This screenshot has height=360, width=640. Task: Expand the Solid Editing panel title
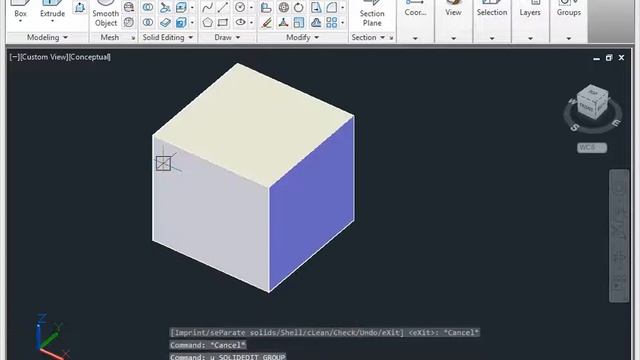coord(168,37)
